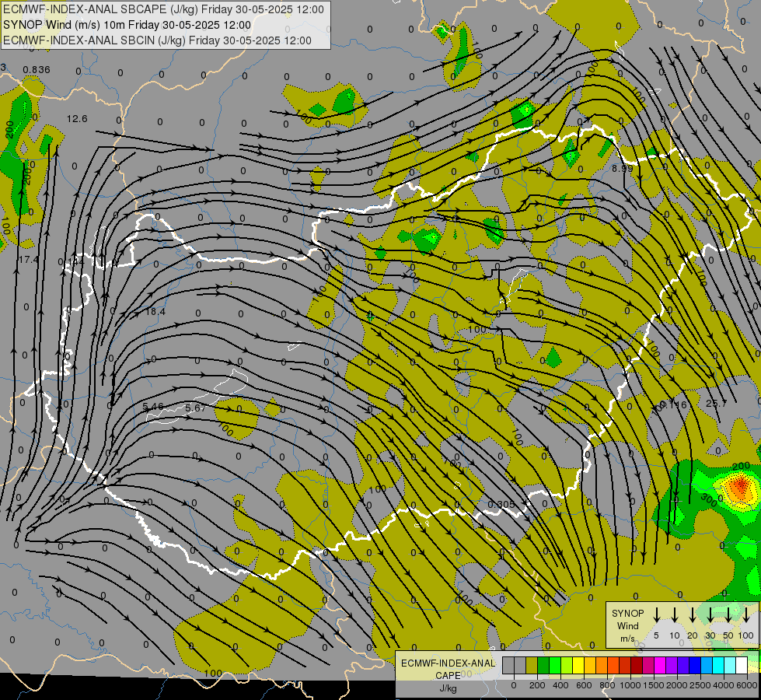Select the SBCIN title line in header
This screenshot has height=700, width=761.
click(x=157, y=40)
